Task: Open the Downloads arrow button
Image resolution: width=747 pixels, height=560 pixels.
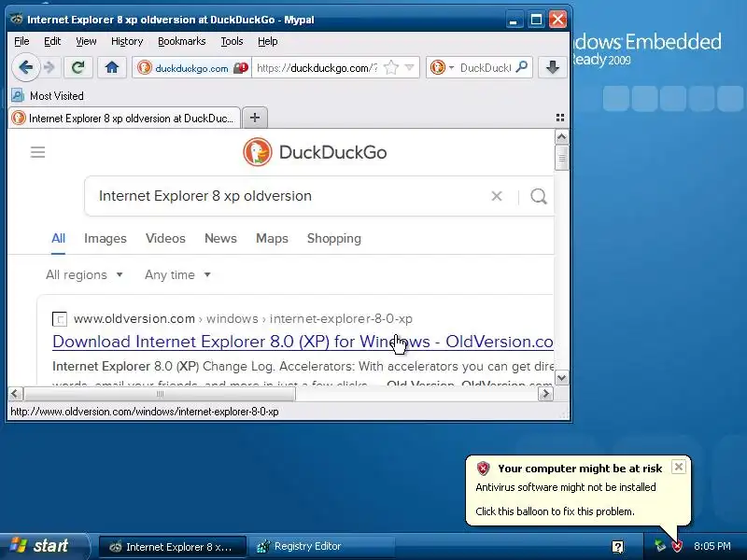Action: pyautogui.click(x=552, y=67)
